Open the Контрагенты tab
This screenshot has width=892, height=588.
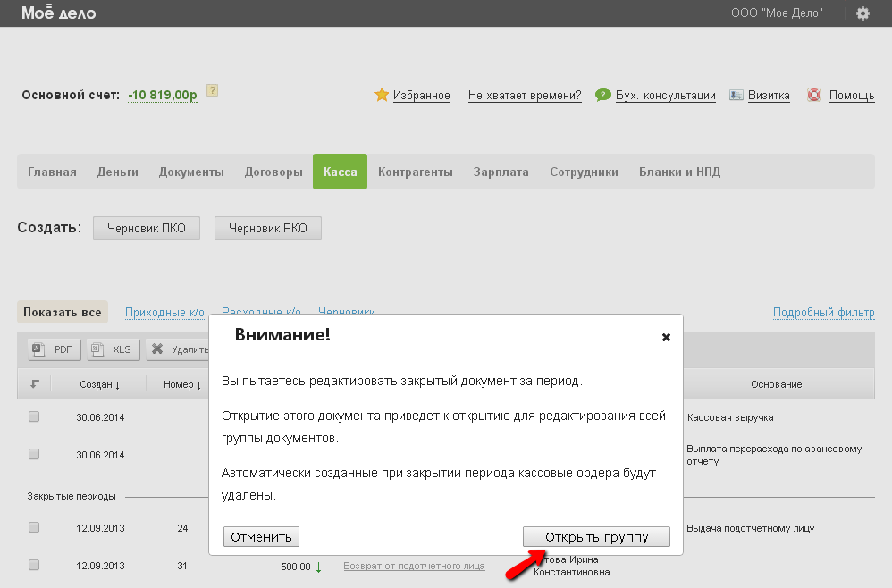416,172
